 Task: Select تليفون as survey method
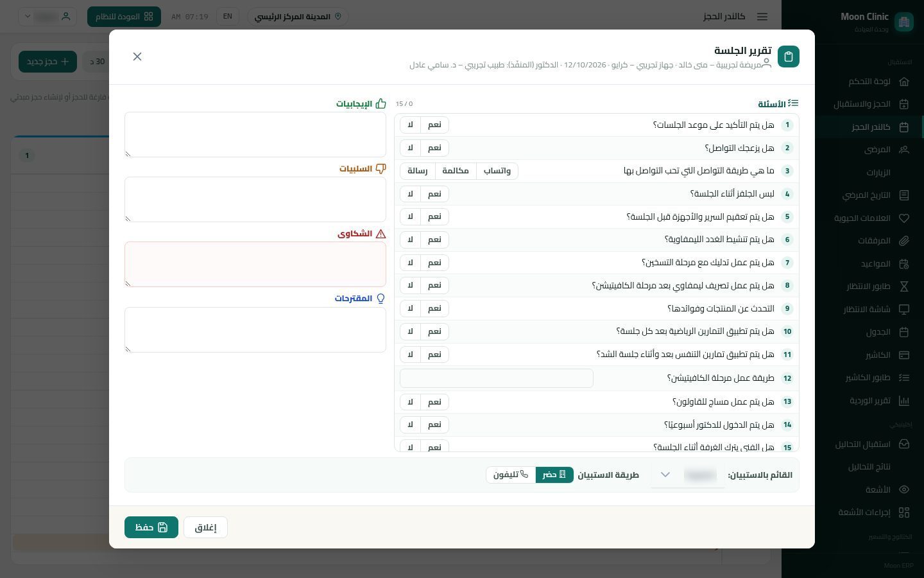pyautogui.click(x=511, y=475)
